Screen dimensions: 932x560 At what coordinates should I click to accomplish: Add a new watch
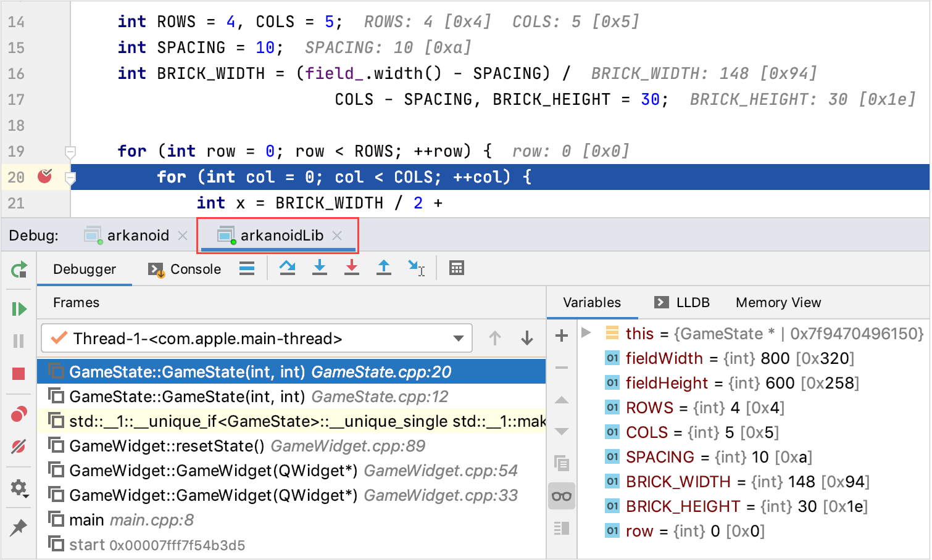[562, 336]
